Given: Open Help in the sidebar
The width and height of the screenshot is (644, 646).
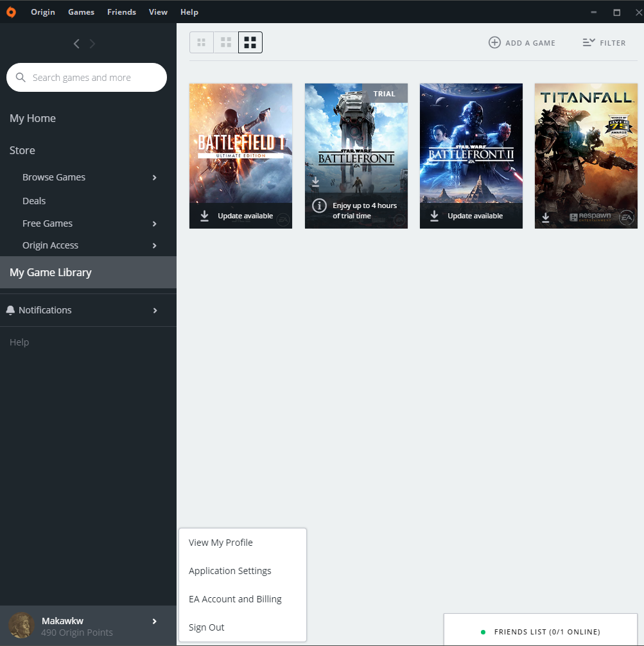Looking at the screenshot, I should (x=19, y=342).
